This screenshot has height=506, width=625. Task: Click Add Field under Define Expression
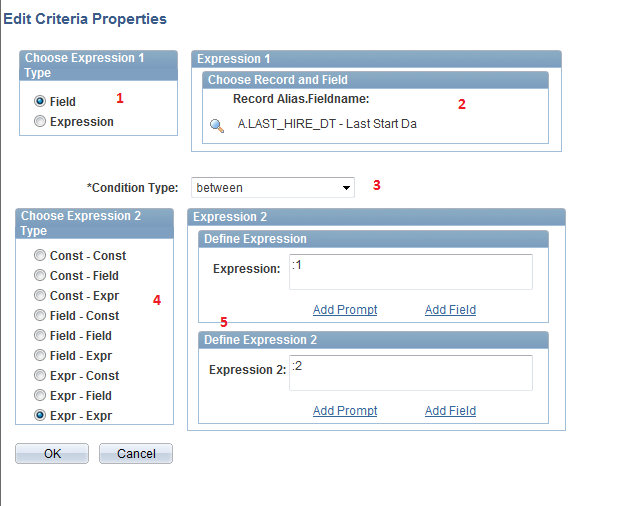click(450, 310)
